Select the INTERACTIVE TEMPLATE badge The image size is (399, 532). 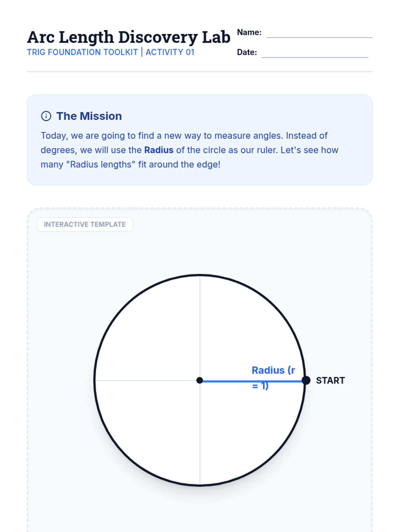tap(85, 224)
